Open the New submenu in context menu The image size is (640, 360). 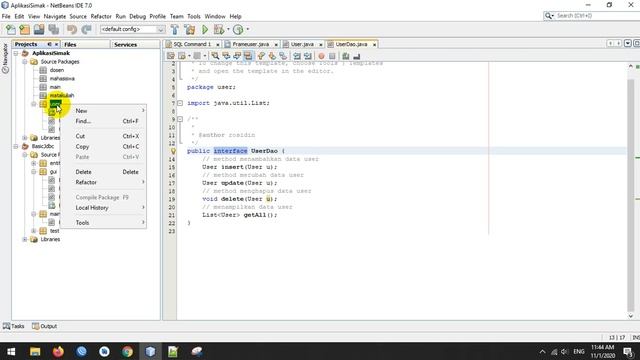tap(105, 111)
